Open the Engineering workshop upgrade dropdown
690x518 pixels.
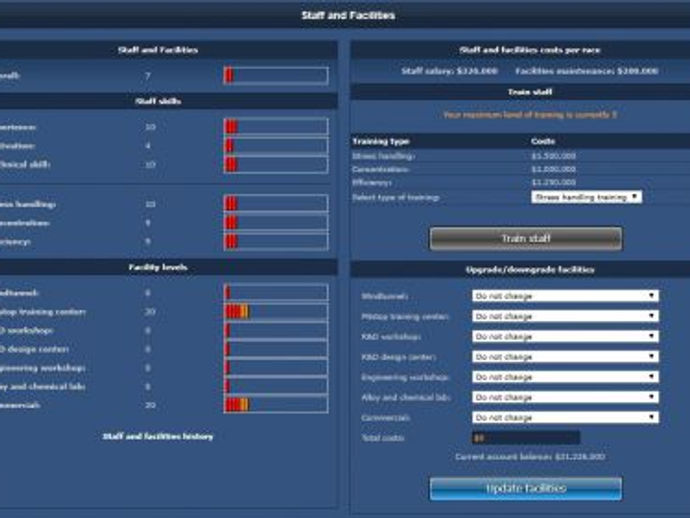(x=565, y=377)
